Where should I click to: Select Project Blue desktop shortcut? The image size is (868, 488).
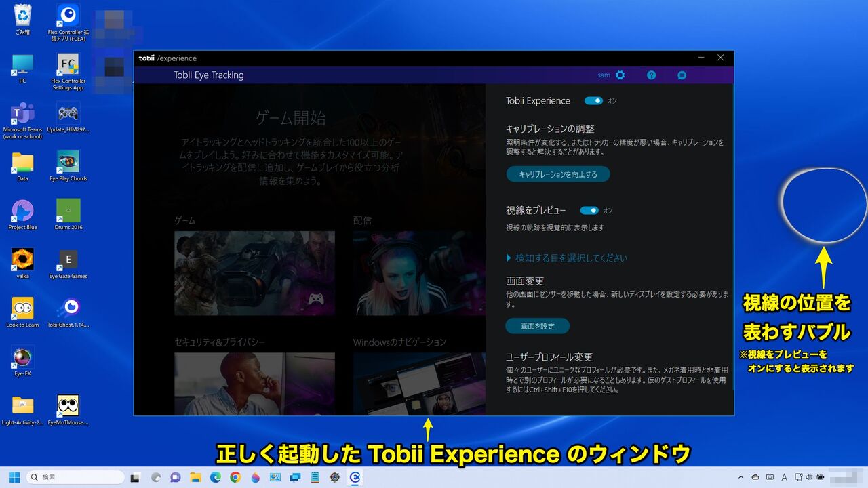(22, 215)
